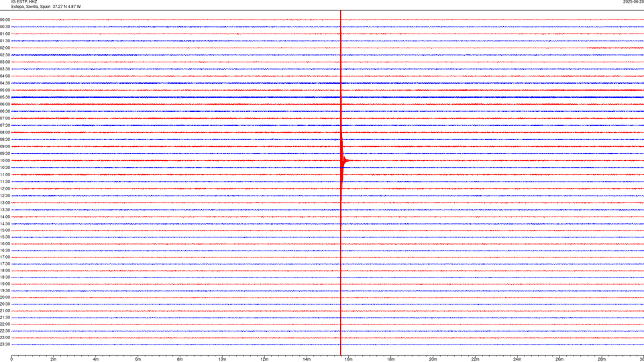Click the 6m tick label on bottom axis
Viewport: 644px width, 362px height.
pos(138,359)
